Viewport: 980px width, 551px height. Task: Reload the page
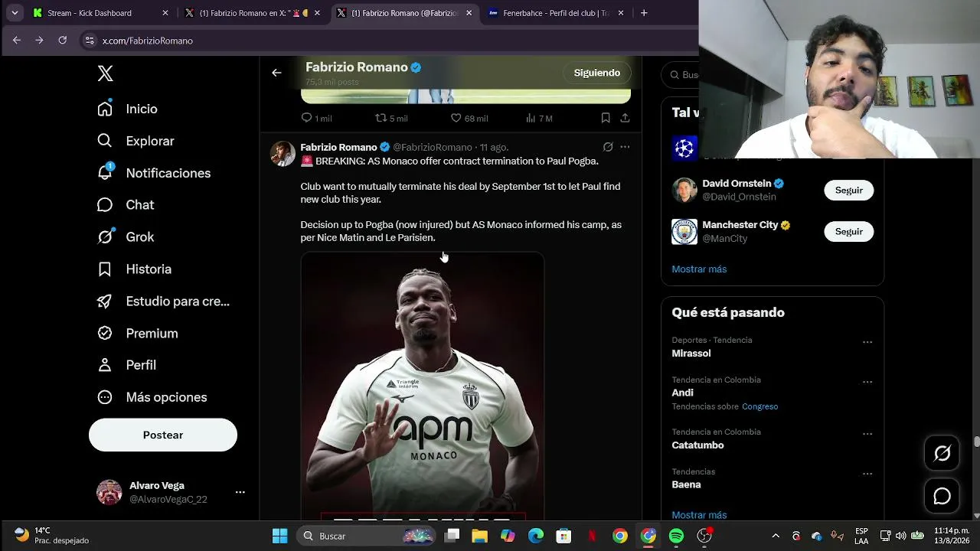click(63, 41)
